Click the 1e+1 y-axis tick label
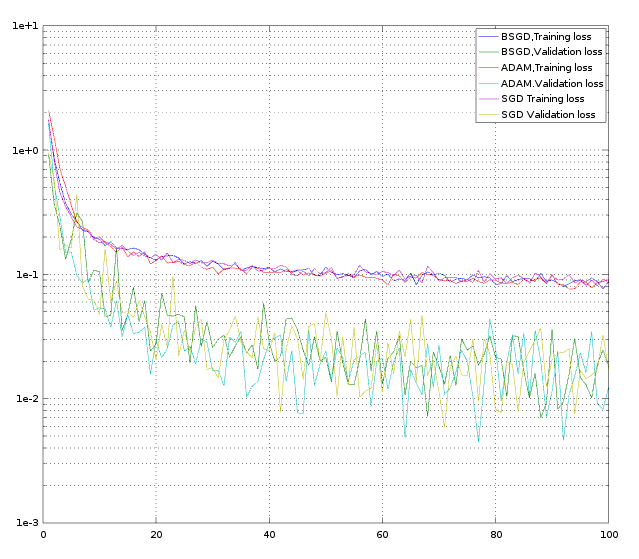This screenshot has height=559, width=639. tap(25, 27)
